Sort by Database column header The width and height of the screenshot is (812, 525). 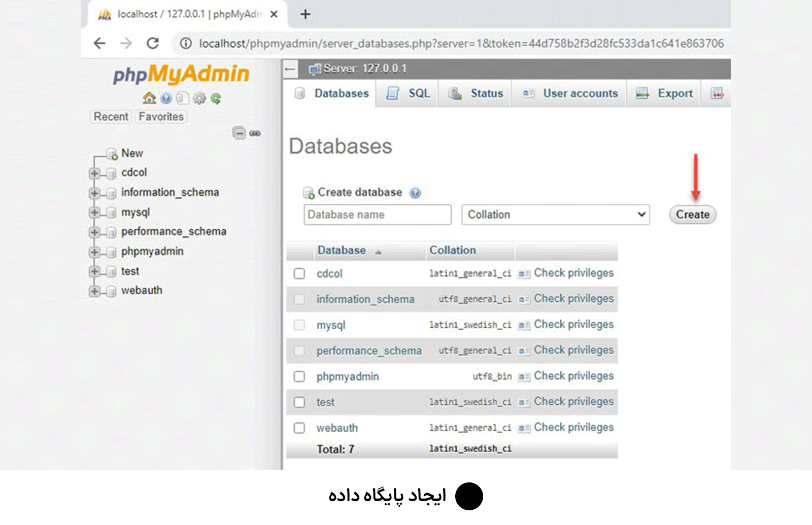pos(342,251)
